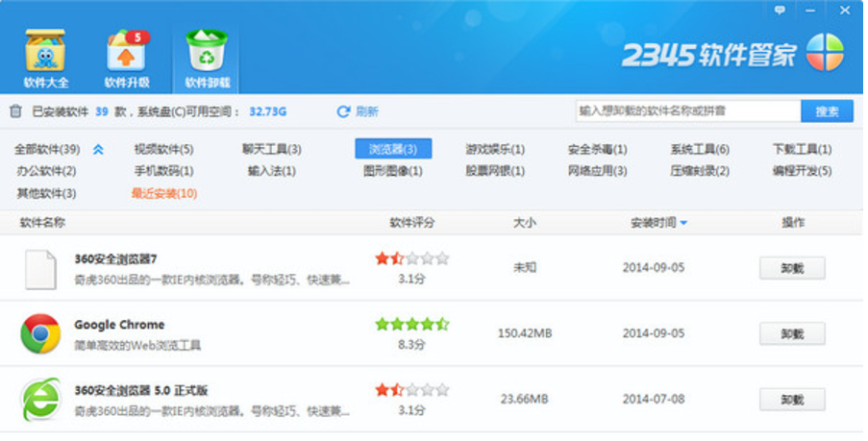The width and height of the screenshot is (868, 441).
Task: Select the 全部软件(39) category
Action: click(x=47, y=149)
